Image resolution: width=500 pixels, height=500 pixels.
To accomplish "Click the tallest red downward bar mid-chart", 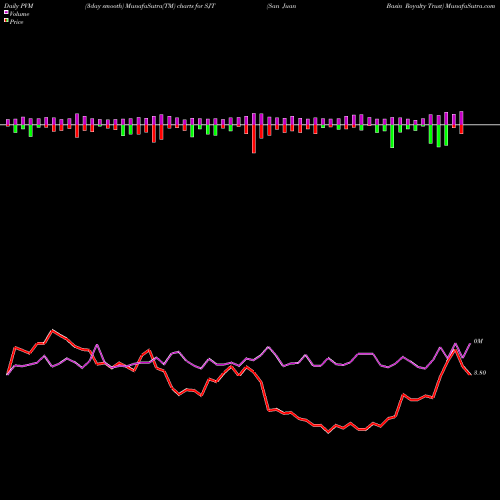I will click(254, 139).
